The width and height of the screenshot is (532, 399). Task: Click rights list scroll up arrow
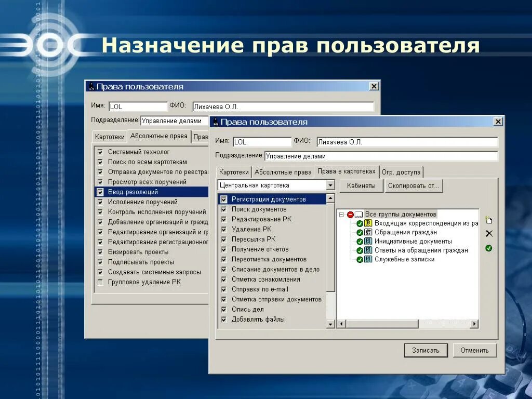click(x=330, y=198)
